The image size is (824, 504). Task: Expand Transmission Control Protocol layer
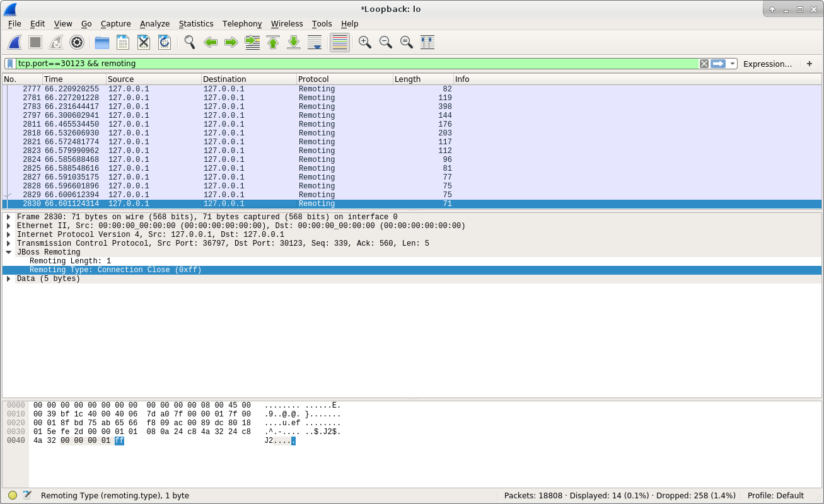click(9, 243)
